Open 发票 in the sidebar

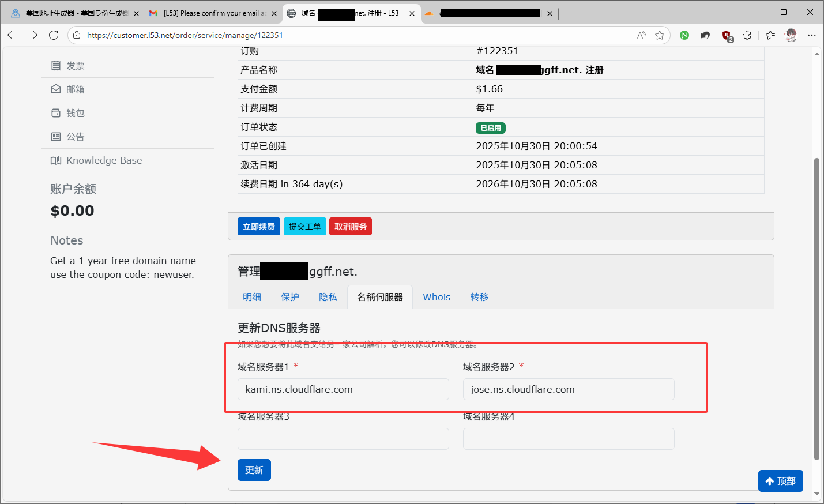[x=75, y=66]
